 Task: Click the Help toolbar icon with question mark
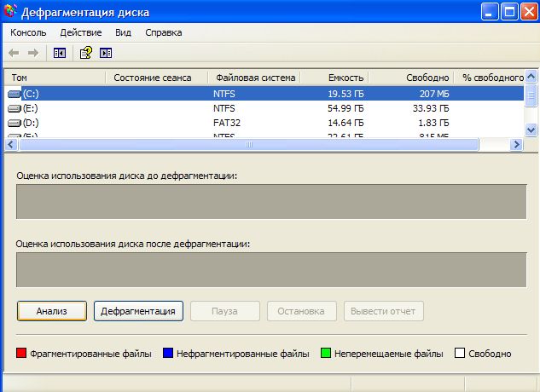(x=86, y=53)
